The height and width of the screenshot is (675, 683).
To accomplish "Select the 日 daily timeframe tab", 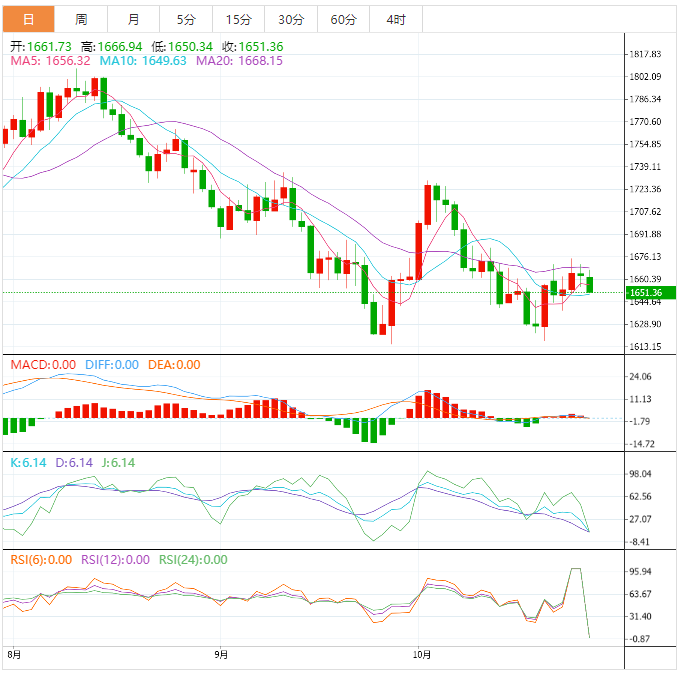I will (x=28, y=20).
